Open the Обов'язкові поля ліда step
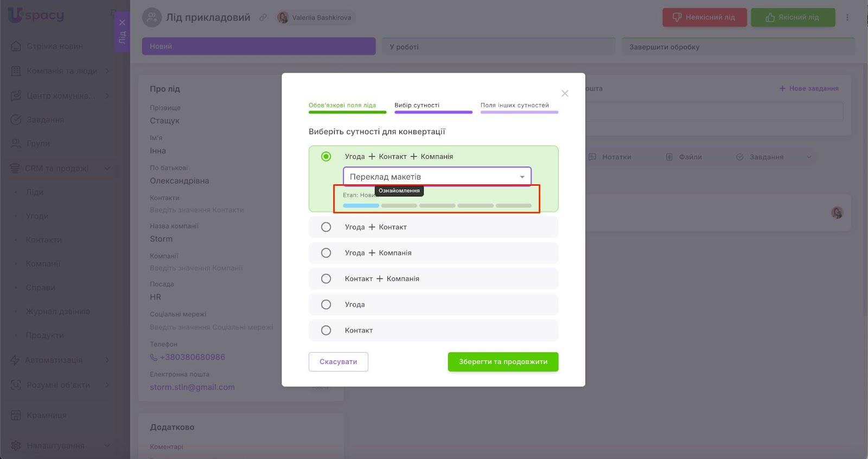 (x=347, y=107)
